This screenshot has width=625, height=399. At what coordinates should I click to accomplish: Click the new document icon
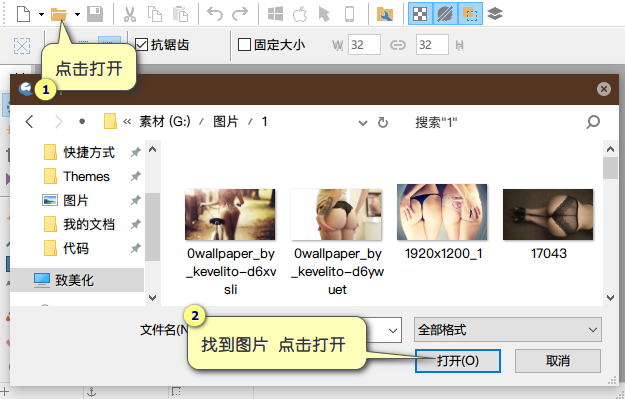pyautogui.click(x=23, y=14)
